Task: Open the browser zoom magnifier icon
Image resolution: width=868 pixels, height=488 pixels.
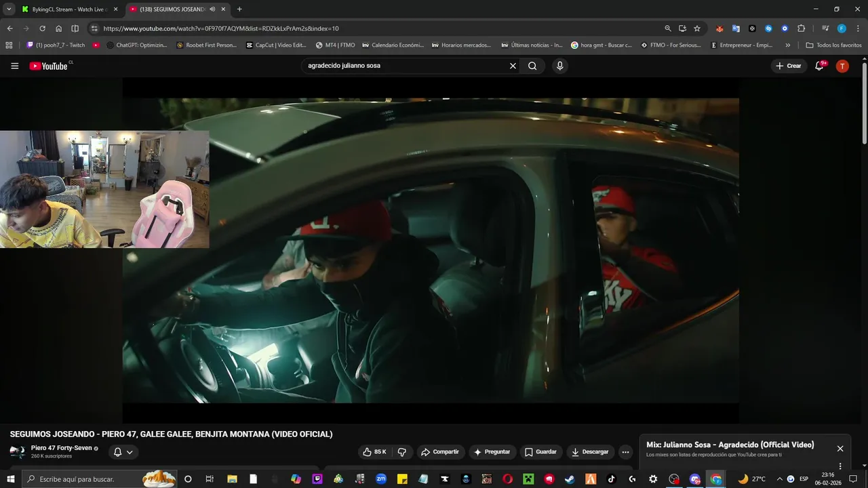Action: [668, 28]
